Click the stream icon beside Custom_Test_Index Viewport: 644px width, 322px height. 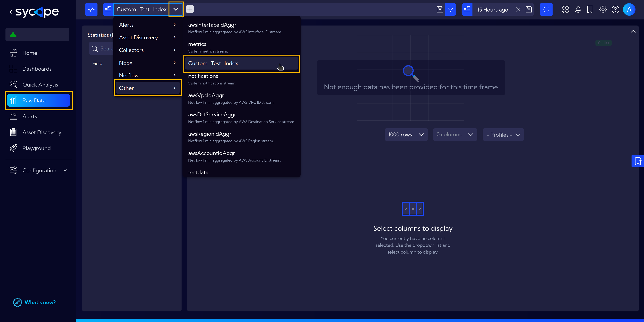coord(108,9)
